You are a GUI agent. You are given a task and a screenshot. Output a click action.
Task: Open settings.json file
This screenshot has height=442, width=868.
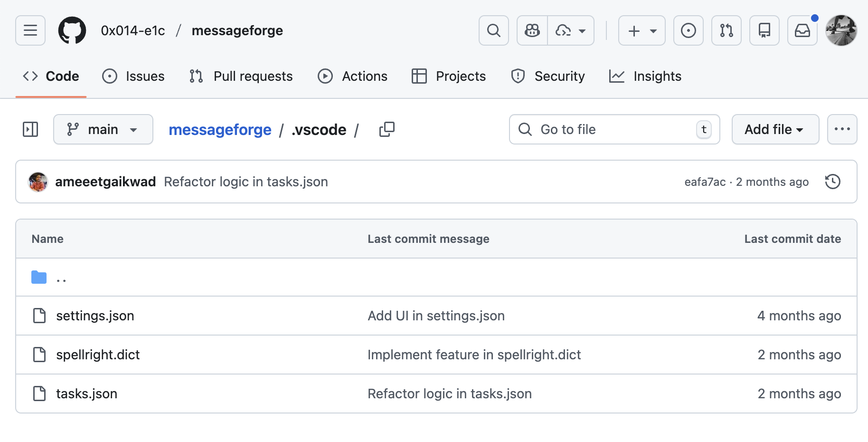(x=95, y=316)
